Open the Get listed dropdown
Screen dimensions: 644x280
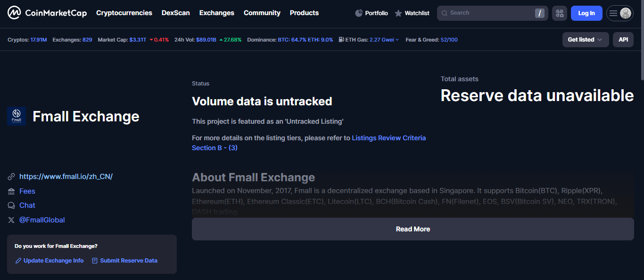[x=585, y=39]
